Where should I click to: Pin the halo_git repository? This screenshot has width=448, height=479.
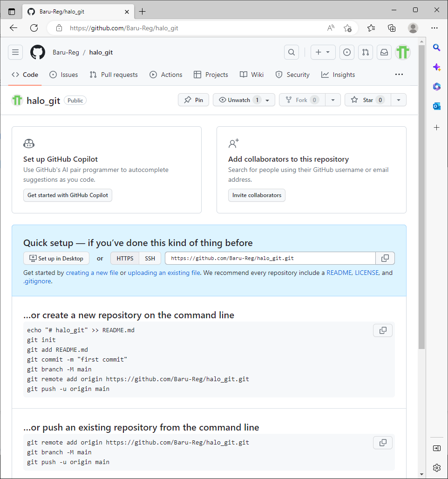tap(193, 100)
